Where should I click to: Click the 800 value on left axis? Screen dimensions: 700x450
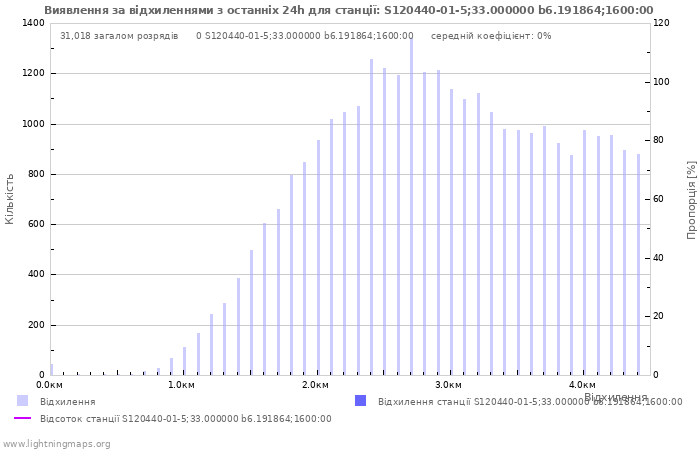pyautogui.click(x=35, y=174)
